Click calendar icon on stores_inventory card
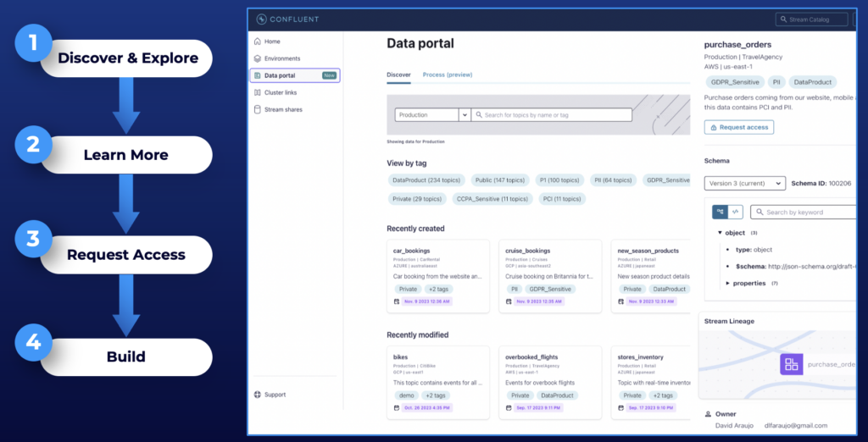 620,407
